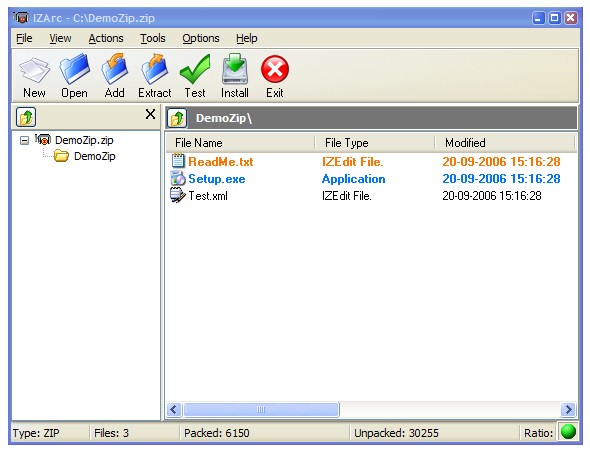
Task: Sort by the File Name column header
Action: pos(240,143)
